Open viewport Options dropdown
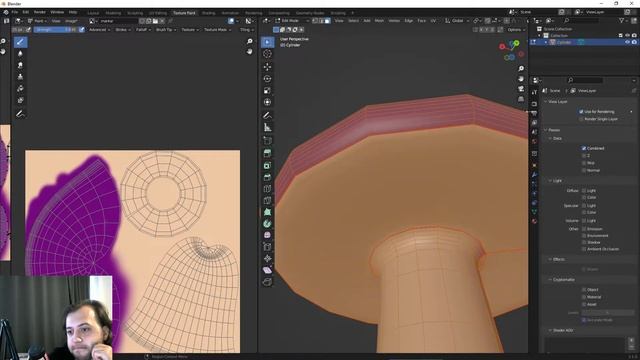640x360 pixels. pyautogui.click(x=516, y=30)
